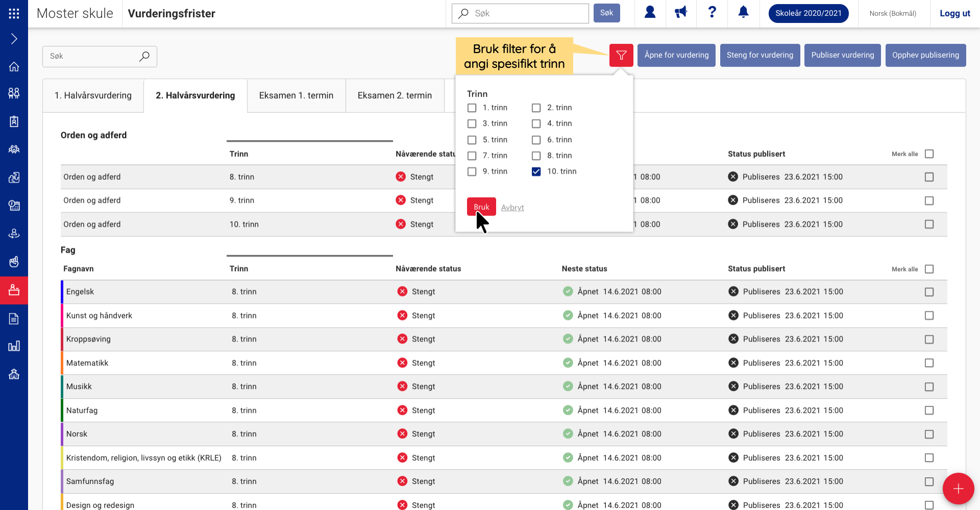Open the app grid menu icon

click(14, 13)
